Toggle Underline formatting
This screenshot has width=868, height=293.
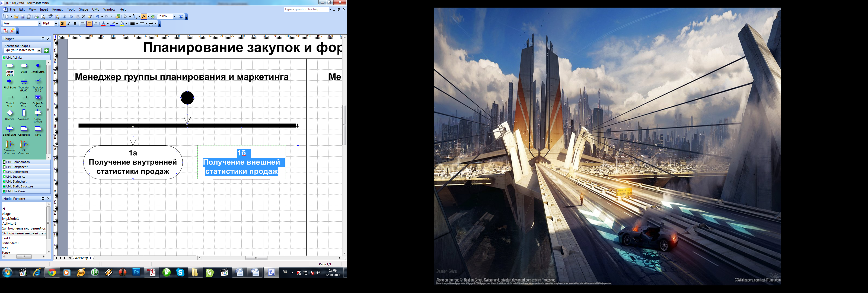coord(75,24)
